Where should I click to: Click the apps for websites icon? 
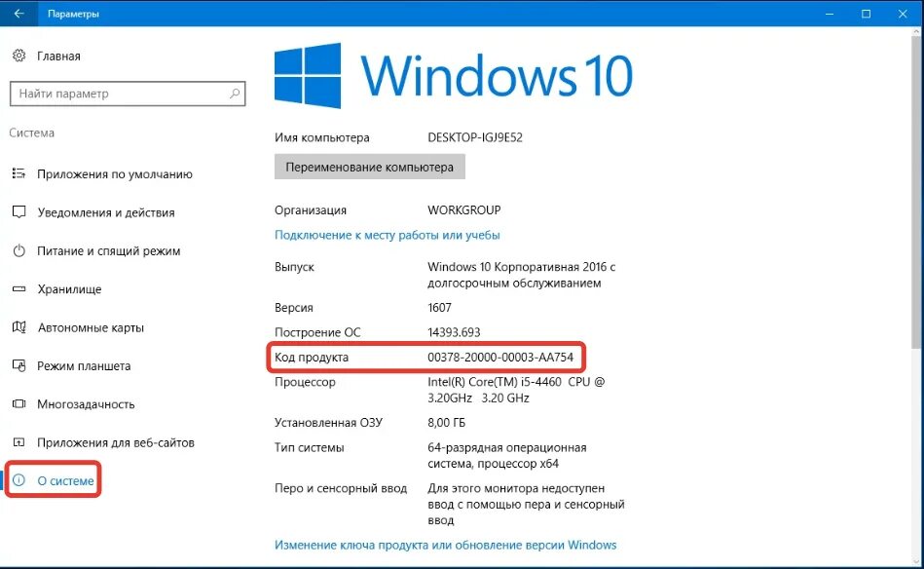tap(18, 442)
